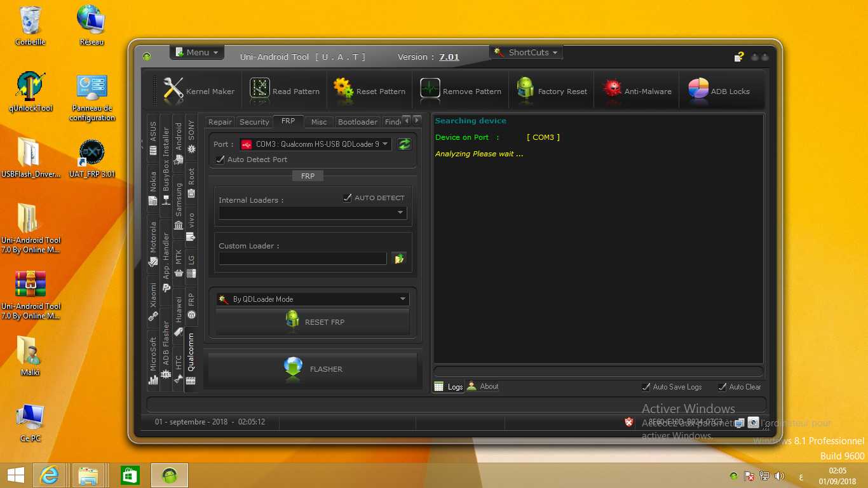The image size is (868, 488).
Task: Click the red shield status icon
Action: (x=629, y=422)
